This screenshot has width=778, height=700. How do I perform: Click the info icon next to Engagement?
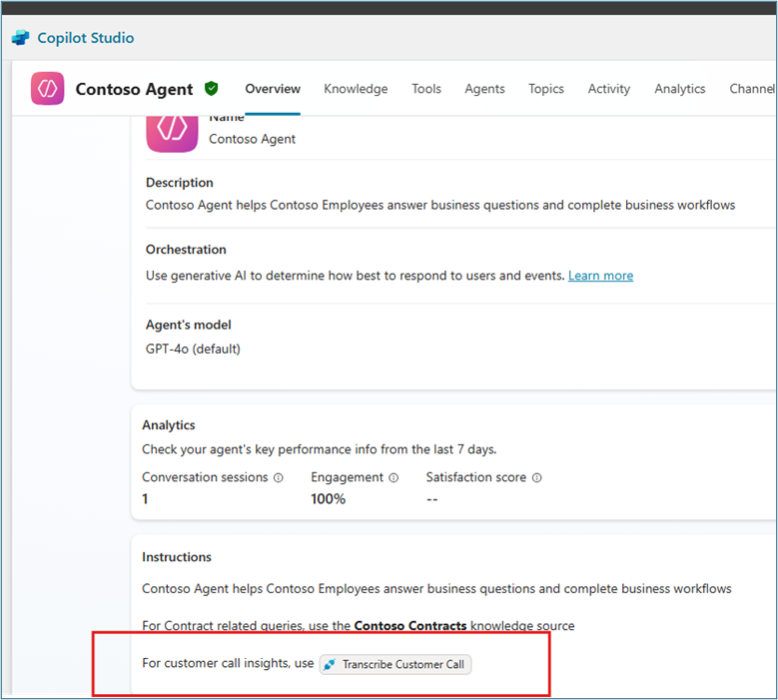[393, 477]
